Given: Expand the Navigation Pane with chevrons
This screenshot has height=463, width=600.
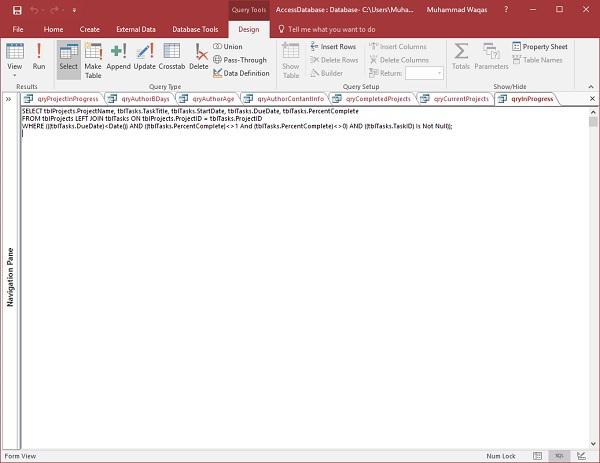Looking at the screenshot, I should [8, 99].
